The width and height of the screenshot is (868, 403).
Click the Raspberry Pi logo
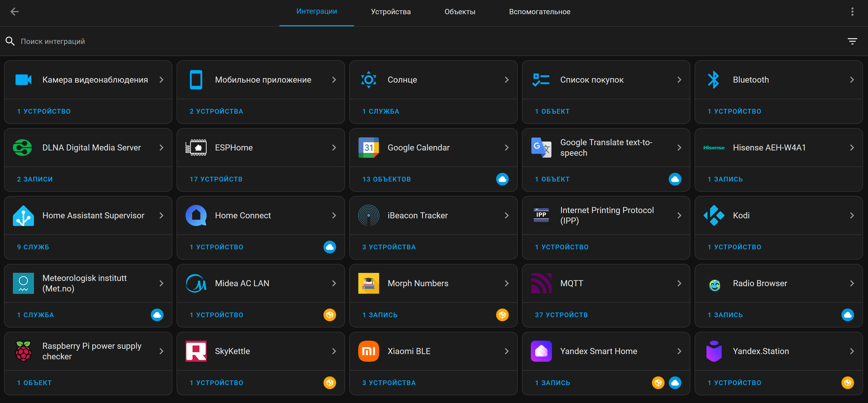(23, 351)
